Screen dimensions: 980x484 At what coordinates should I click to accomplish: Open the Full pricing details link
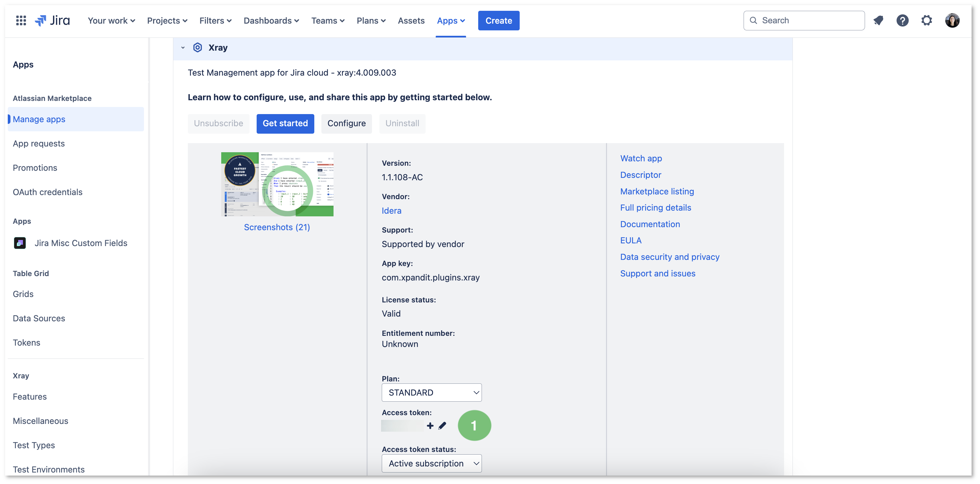[655, 208]
